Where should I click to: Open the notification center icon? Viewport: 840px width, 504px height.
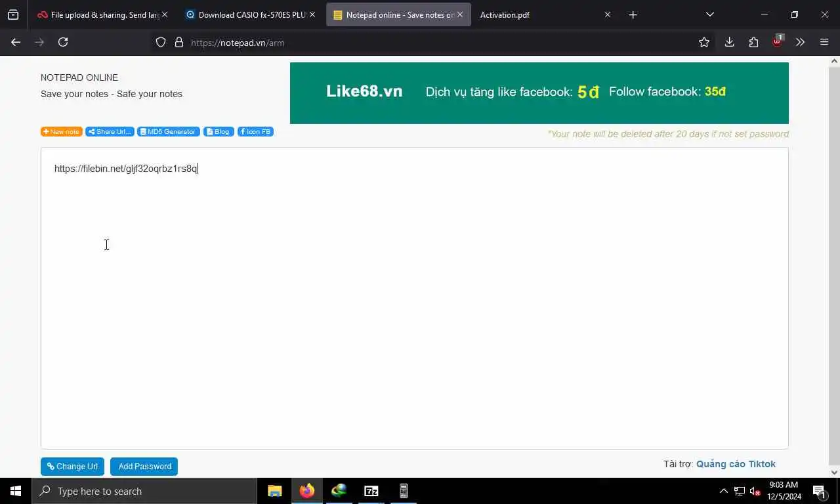click(x=819, y=491)
